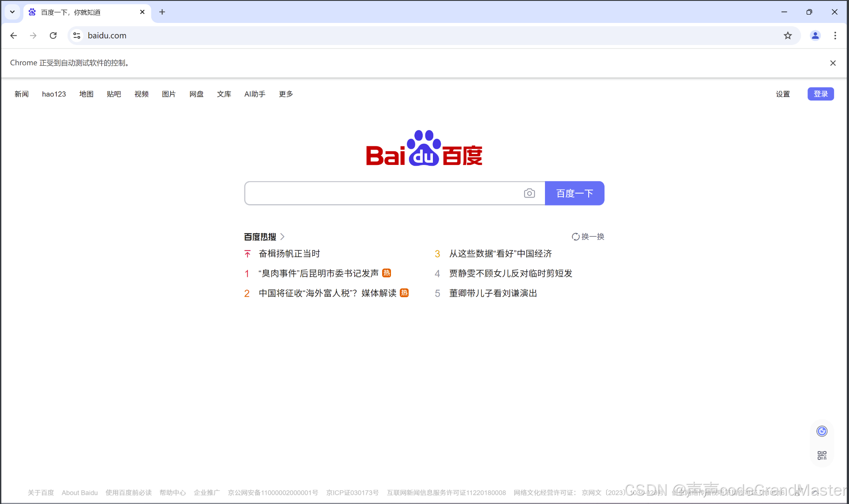Open hot search 董卿带儿子看刘谦演出
This screenshot has height=504, width=849.
[493, 293]
